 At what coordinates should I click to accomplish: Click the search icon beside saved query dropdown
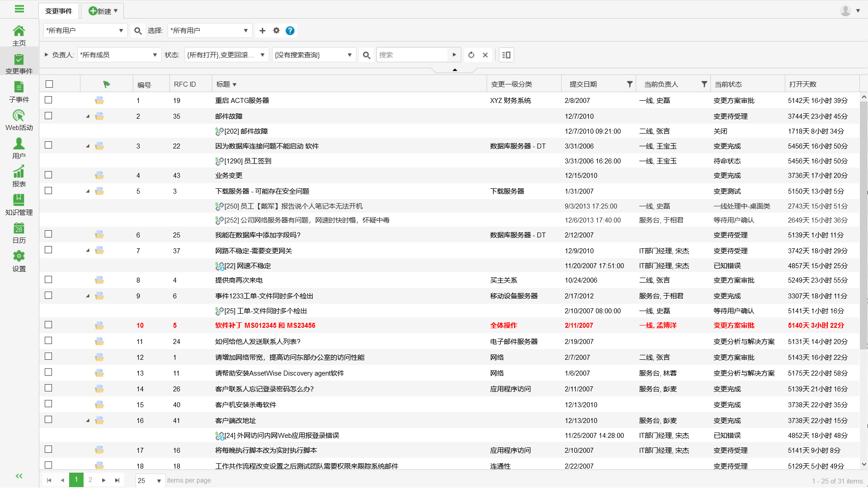tap(366, 55)
